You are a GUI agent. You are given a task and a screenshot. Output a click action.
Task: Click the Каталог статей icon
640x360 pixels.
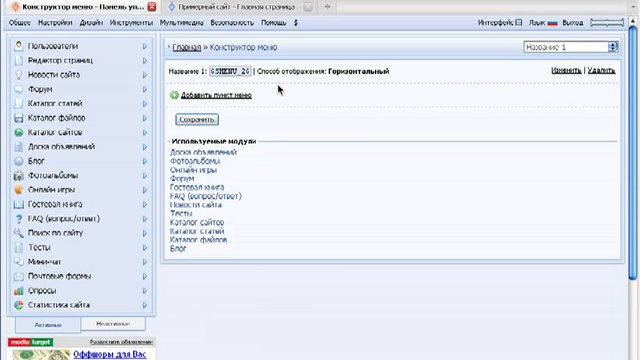pyautogui.click(x=18, y=104)
